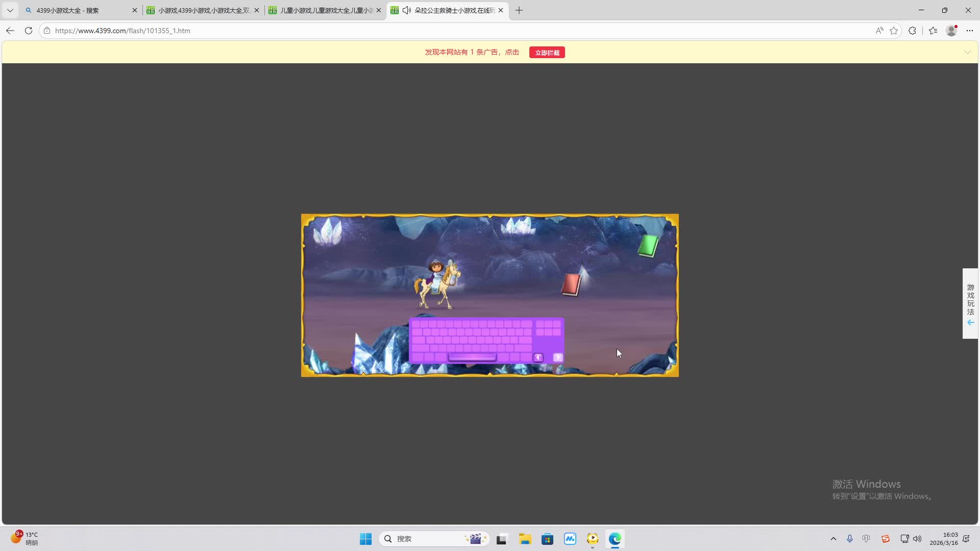
Task: Open Windows Start menu
Action: click(x=365, y=539)
